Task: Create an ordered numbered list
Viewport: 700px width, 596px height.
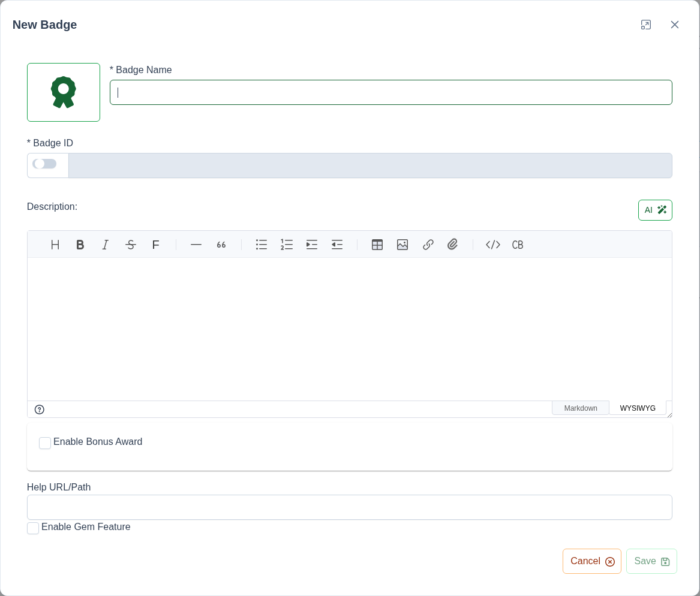Action: 287,245
